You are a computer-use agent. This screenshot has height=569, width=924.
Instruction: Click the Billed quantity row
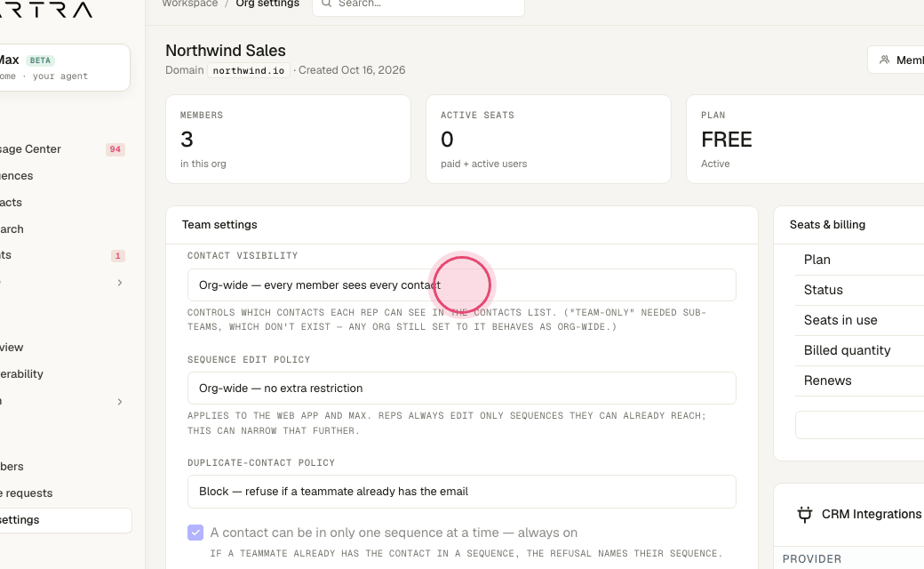click(860, 349)
